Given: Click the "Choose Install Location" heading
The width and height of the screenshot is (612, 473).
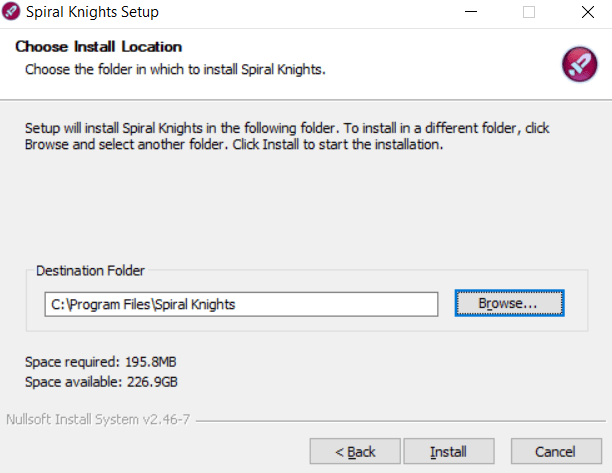Looking at the screenshot, I should point(99,47).
